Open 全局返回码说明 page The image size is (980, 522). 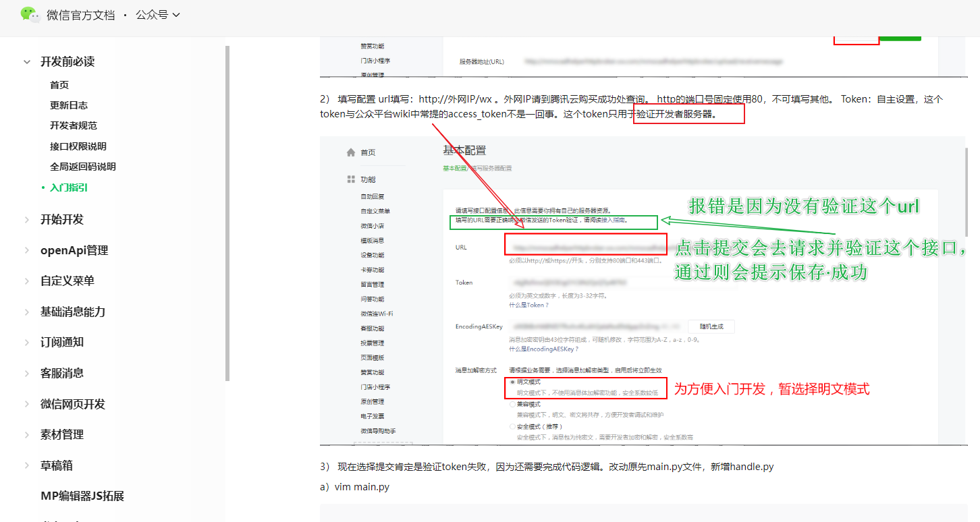pos(83,167)
